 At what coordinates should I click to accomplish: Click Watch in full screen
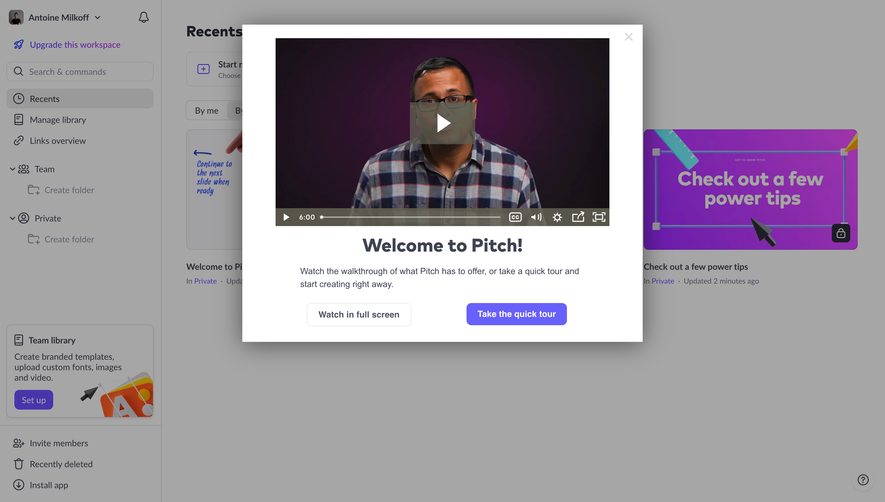[x=359, y=315]
